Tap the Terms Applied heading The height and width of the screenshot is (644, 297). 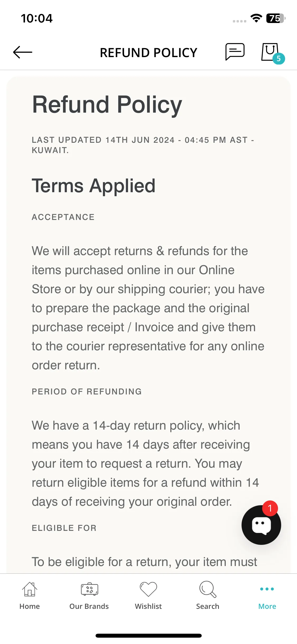pyautogui.click(x=94, y=186)
